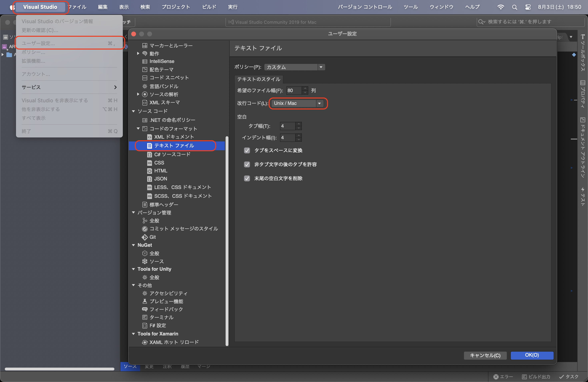This screenshot has width=588, height=382.
Task: Collapse the ソース コード tree section
Action: [x=134, y=111]
